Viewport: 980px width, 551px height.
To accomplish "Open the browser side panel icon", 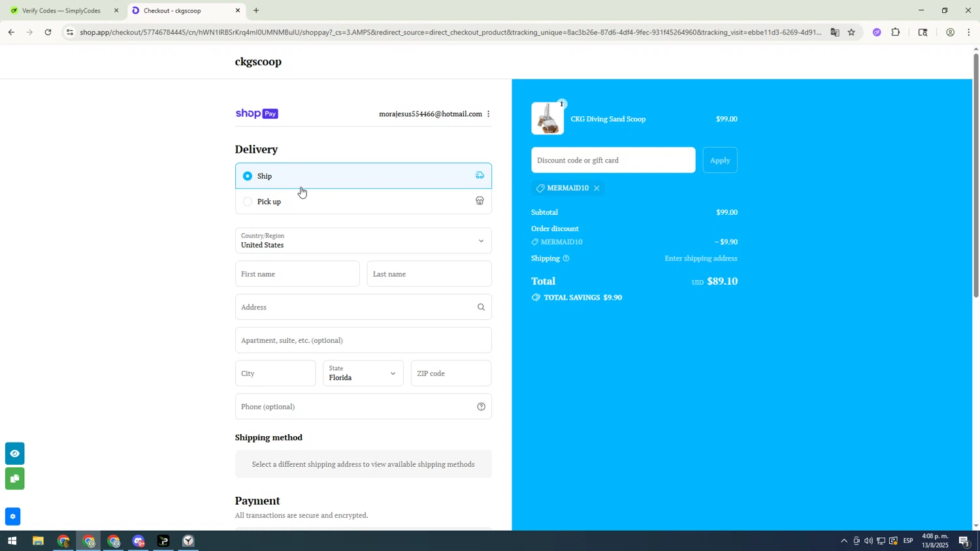I will pyautogui.click(x=923, y=33).
